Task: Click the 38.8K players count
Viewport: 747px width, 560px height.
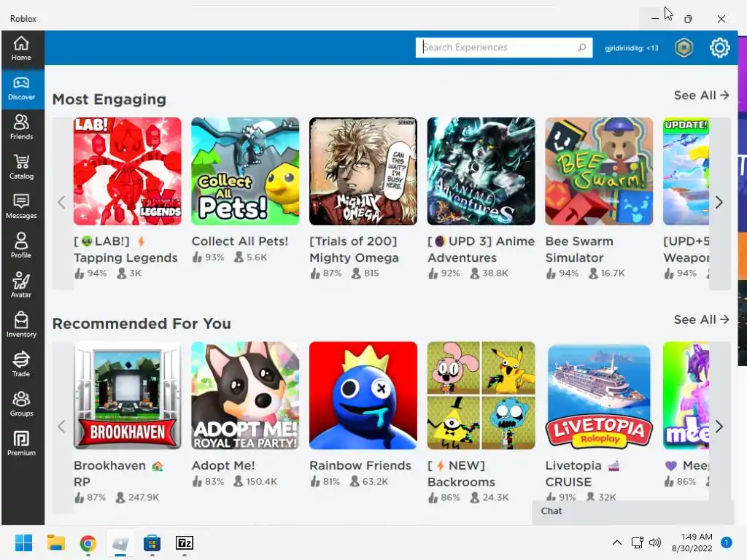Action: (495, 273)
